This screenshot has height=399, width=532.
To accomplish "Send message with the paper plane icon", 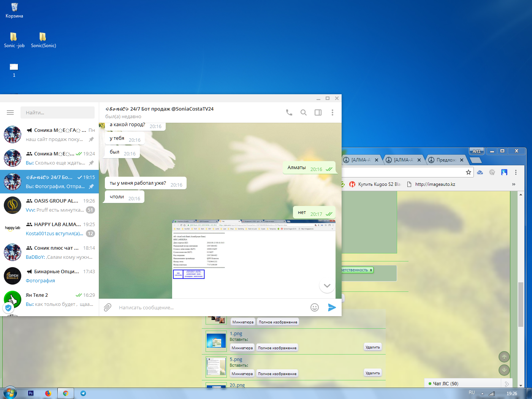I will pyautogui.click(x=332, y=307).
